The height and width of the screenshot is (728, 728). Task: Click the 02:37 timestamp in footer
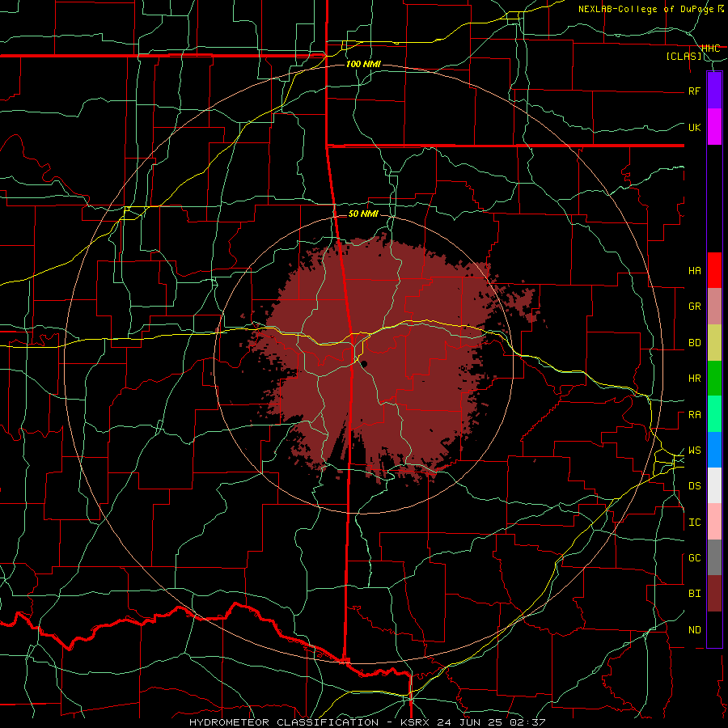527,722
